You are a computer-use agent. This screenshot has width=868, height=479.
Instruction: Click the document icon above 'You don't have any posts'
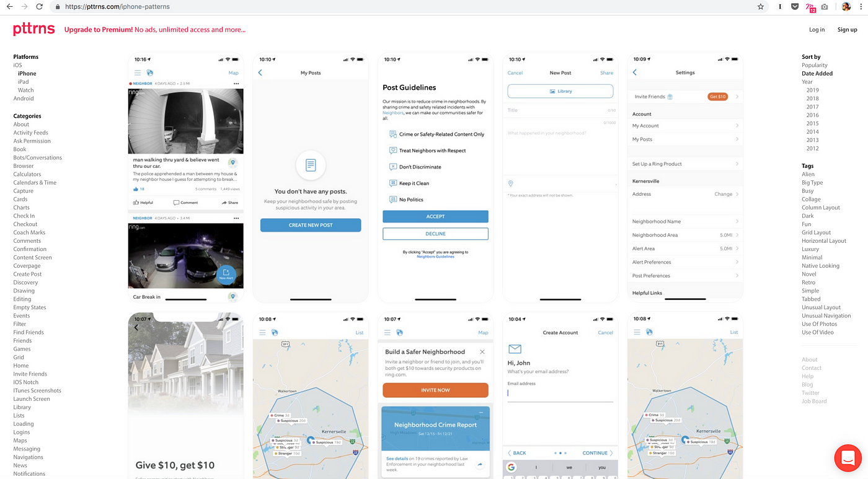click(x=311, y=165)
